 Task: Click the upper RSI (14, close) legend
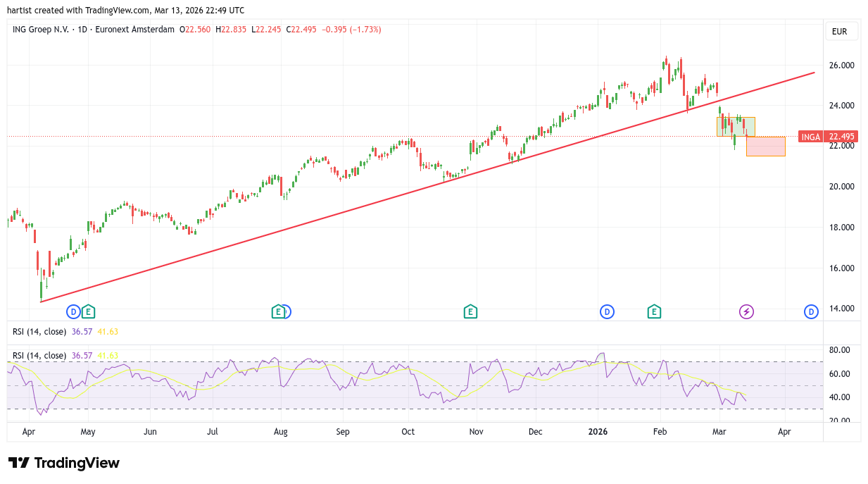coord(39,331)
